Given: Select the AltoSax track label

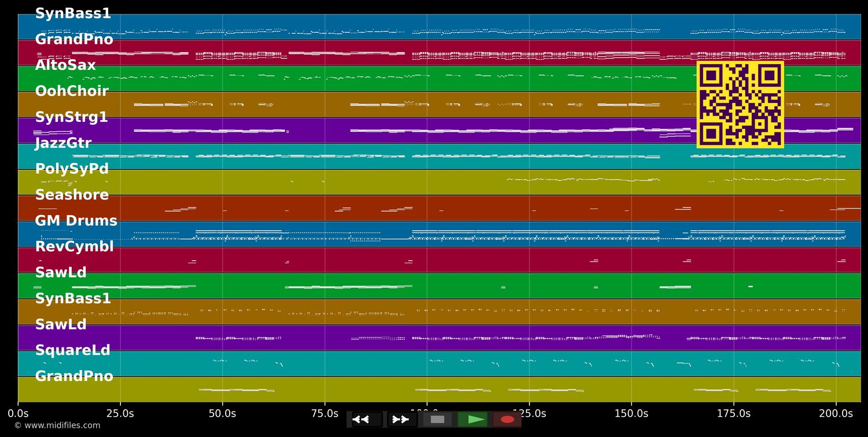Looking at the screenshot, I should coord(65,65).
